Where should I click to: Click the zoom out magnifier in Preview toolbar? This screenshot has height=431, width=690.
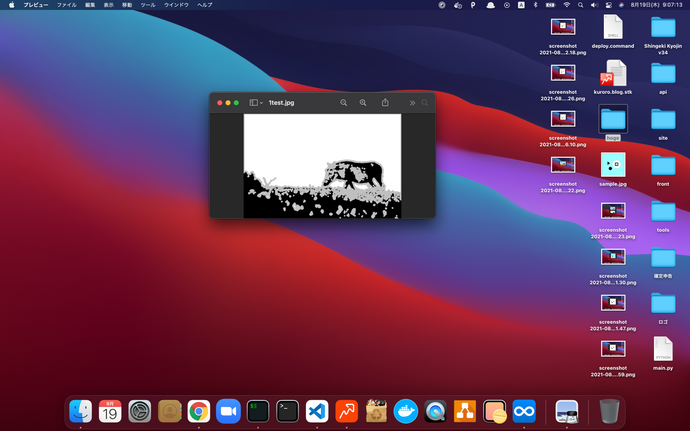[x=344, y=103]
